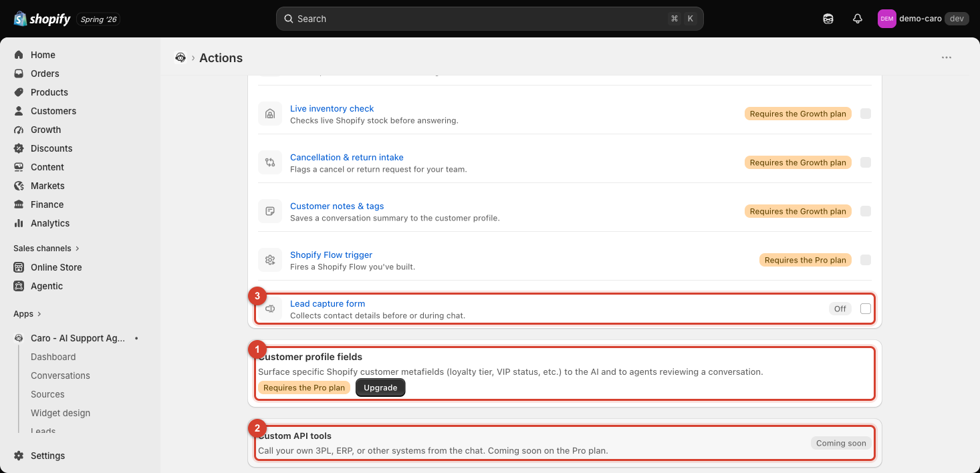Click the Coming soon badge
The height and width of the screenshot is (473, 980).
pos(841,443)
